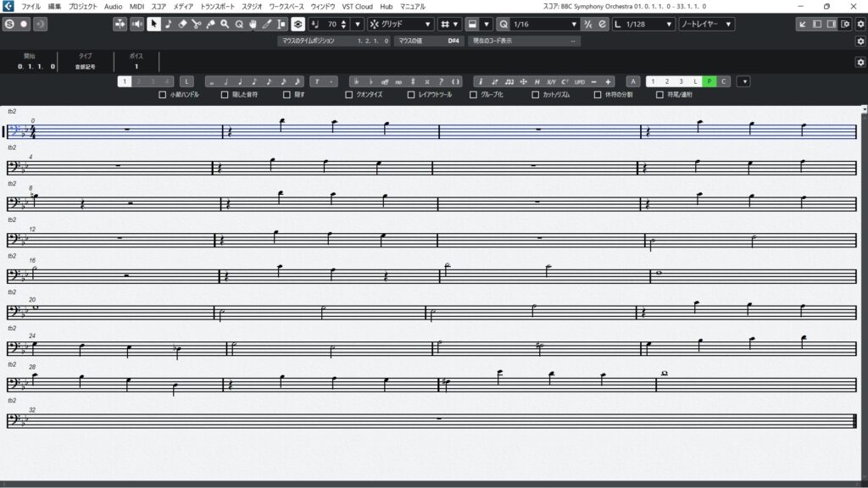Select the Hand grab tool
Image resolution: width=868 pixels, height=488 pixels.
pyautogui.click(x=253, y=24)
